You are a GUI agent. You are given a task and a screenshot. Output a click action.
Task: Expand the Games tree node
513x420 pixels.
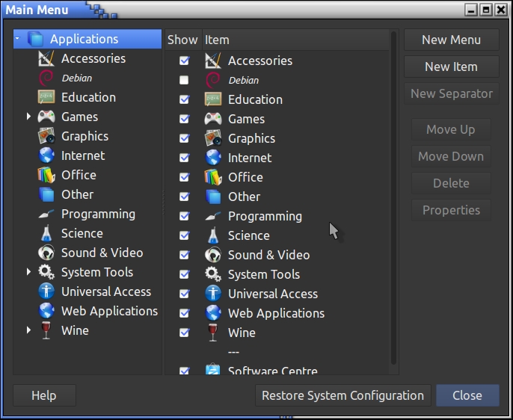28,117
